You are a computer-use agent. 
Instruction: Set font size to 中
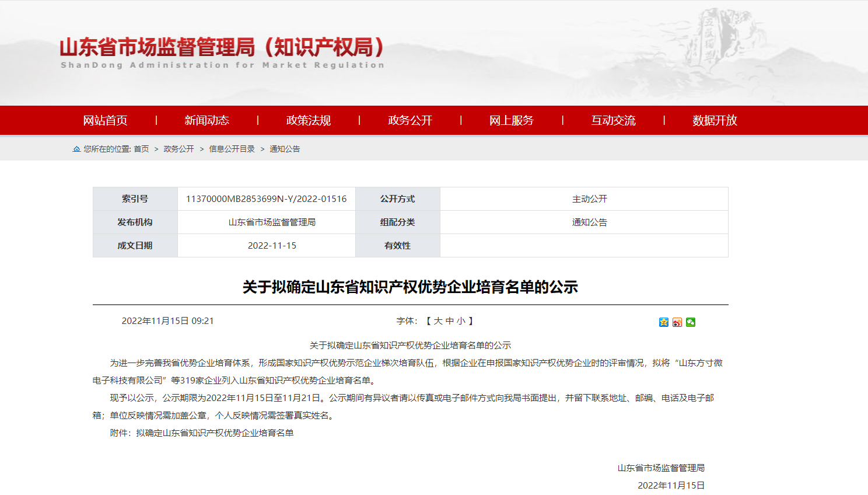(450, 321)
